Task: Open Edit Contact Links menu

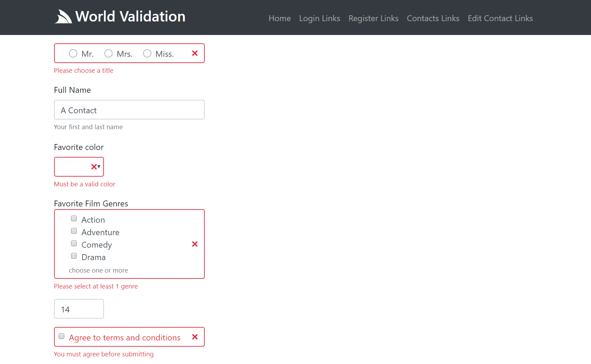Action: 500,18
